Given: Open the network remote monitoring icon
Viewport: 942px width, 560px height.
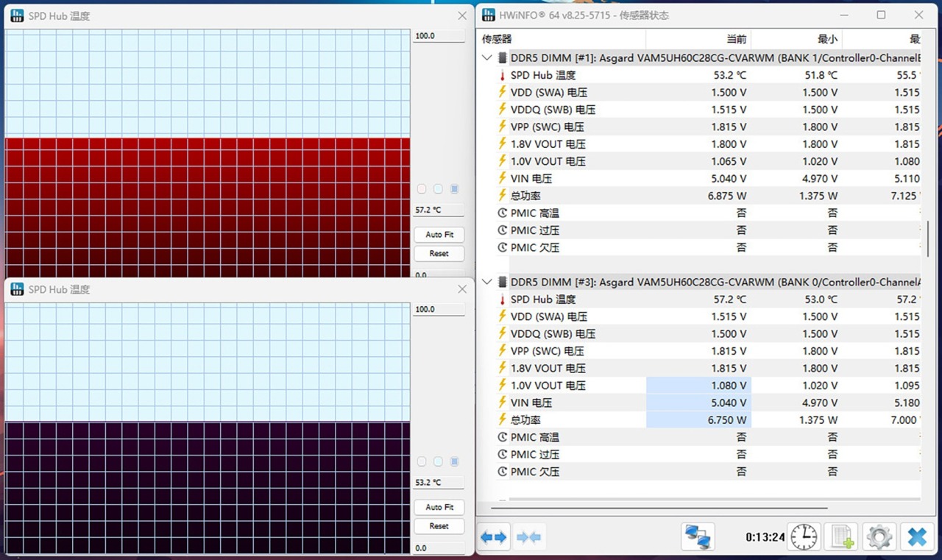Looking at the screenshot, I should click(x=697, y=537).
